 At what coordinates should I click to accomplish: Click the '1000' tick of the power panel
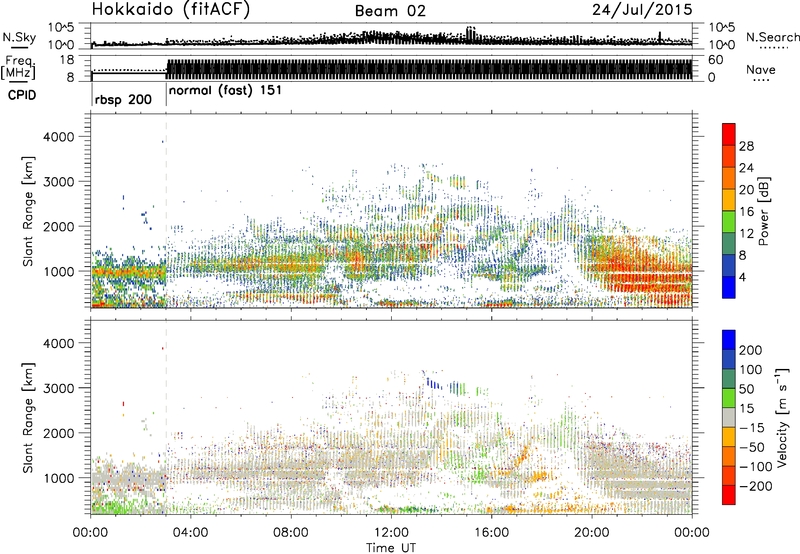(58, 271)
